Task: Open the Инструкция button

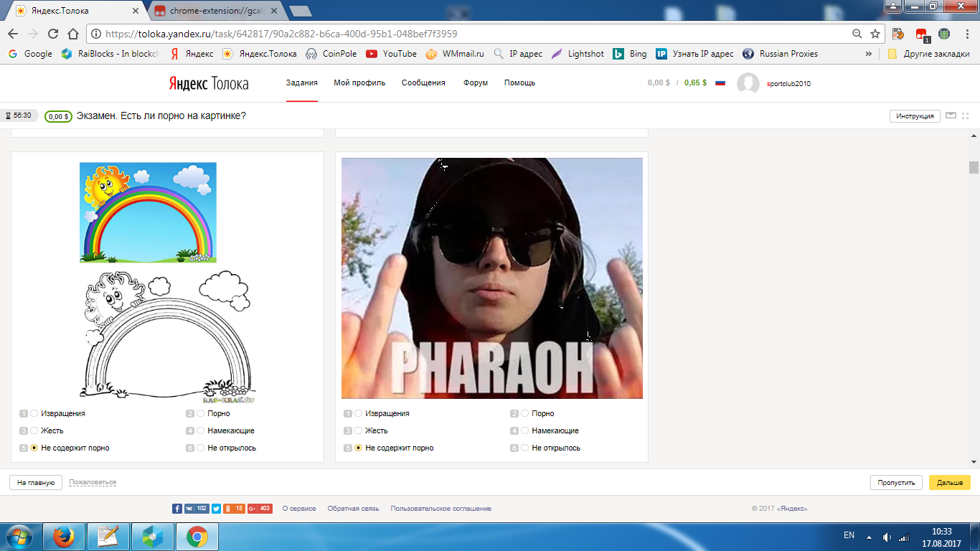Action: tap(915, 116)
